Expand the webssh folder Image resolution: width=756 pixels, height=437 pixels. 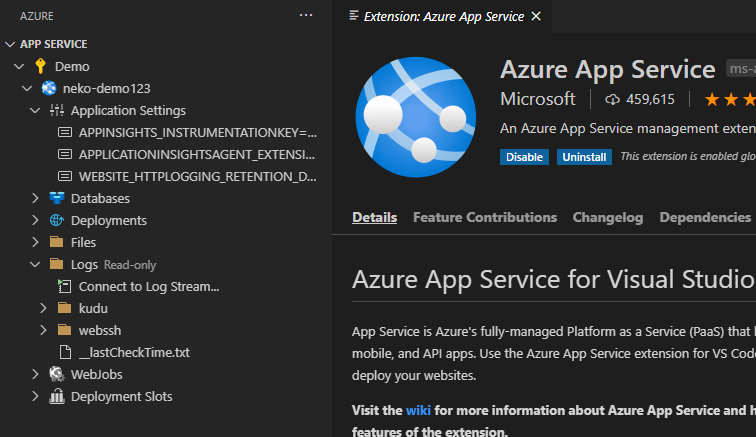pos(43,330)
